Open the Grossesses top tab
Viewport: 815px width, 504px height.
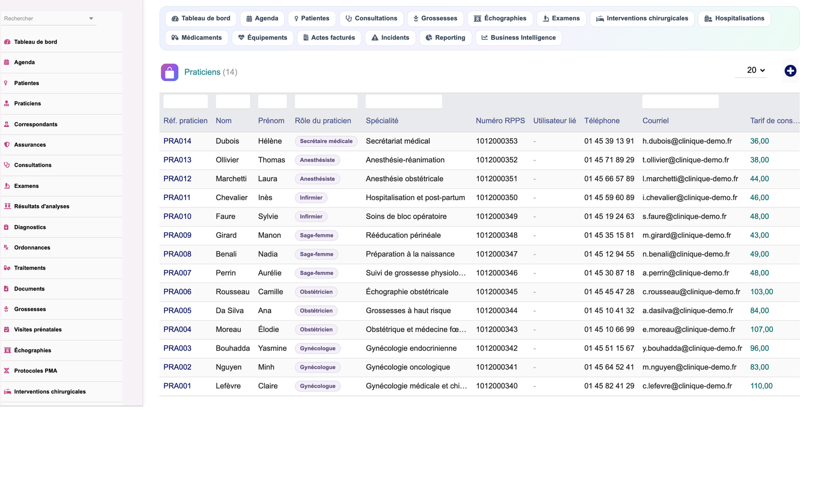pos(435,19)
